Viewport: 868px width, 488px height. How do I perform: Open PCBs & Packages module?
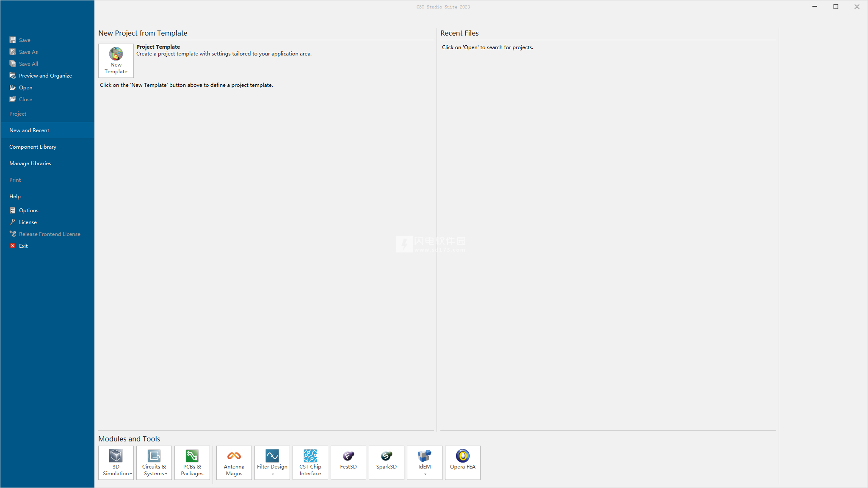point(192,463)
